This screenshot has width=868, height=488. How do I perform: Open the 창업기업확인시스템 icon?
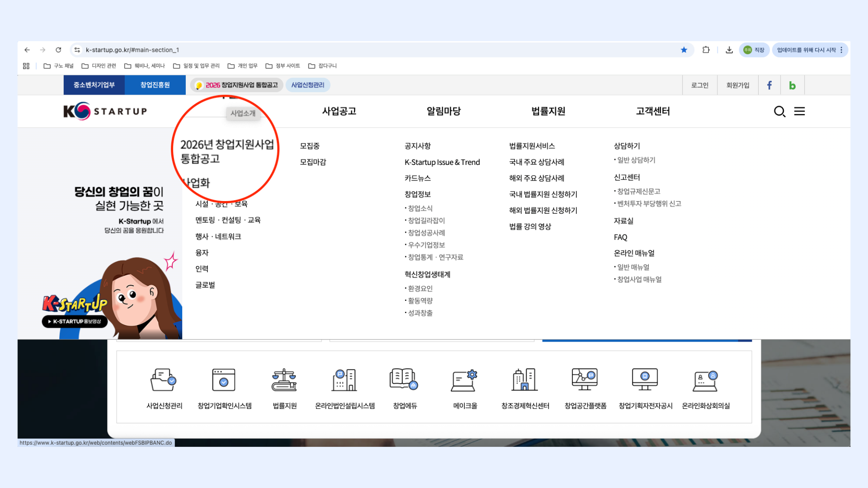coord(224,380)
